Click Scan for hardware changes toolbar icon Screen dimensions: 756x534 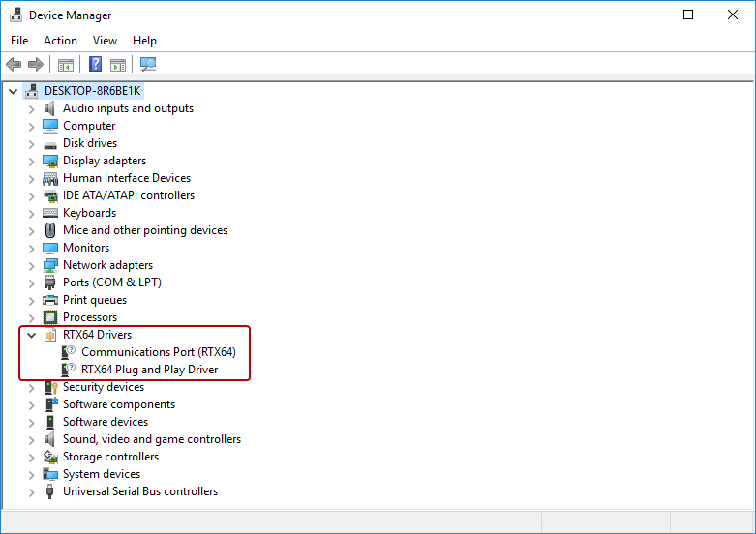148,64
